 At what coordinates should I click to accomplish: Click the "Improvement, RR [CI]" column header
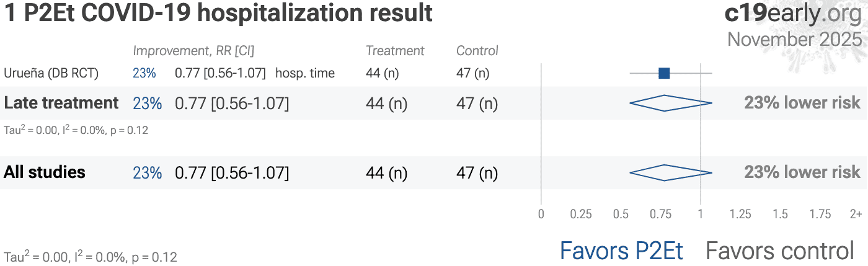(x=193, y=51)
